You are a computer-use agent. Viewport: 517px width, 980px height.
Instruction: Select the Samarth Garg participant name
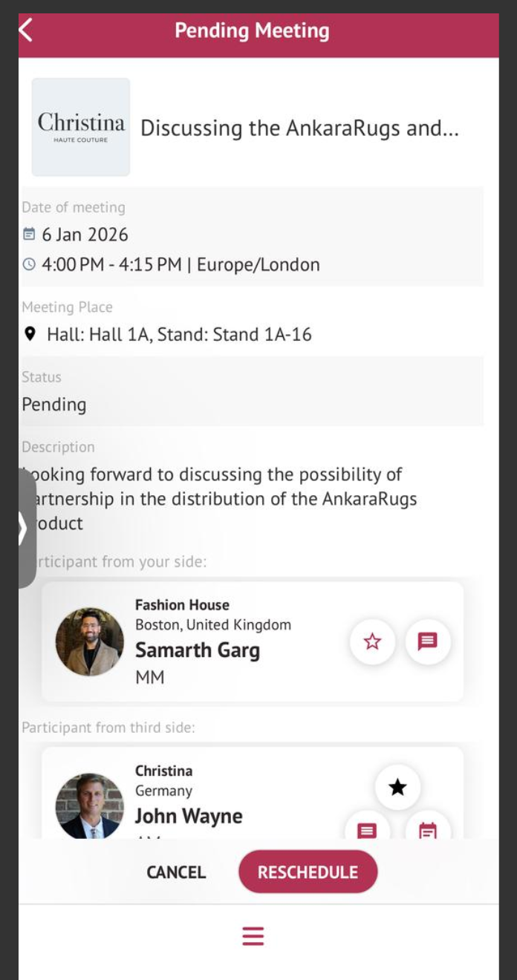tap(197, 650)
